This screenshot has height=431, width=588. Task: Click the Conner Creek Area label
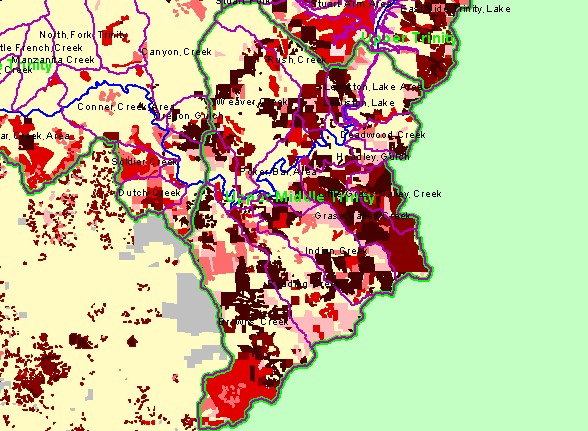[126, 107]
